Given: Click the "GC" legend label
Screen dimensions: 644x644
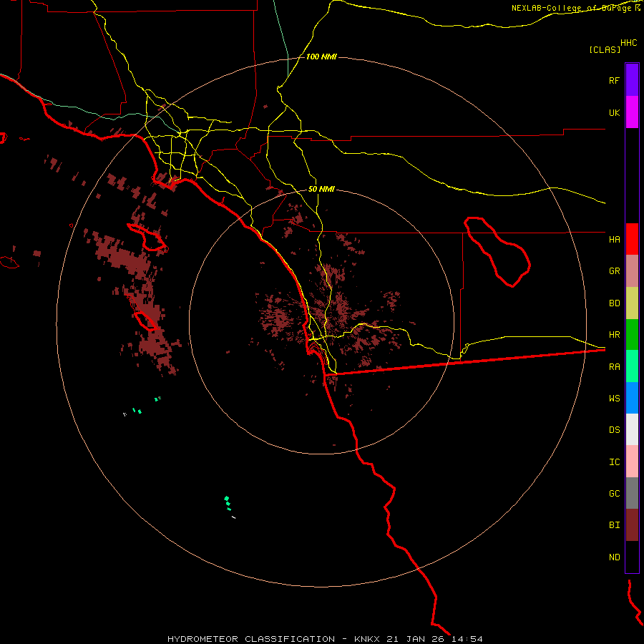Looking at the screenshot, I should pyautogui.click(x=614, y=493).
